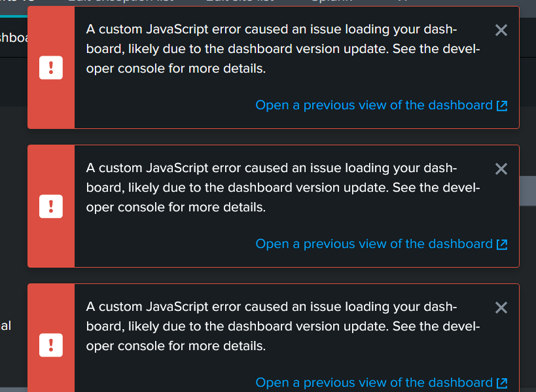Close the second JavaScript error notification
Screen dimensions: 536x392
[501, 169]
